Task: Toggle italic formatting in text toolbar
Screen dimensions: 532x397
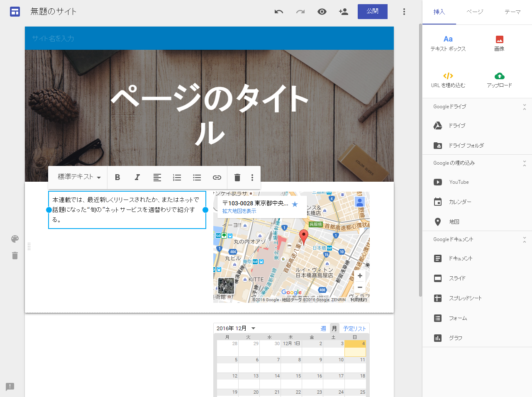Action: [137, 177]
